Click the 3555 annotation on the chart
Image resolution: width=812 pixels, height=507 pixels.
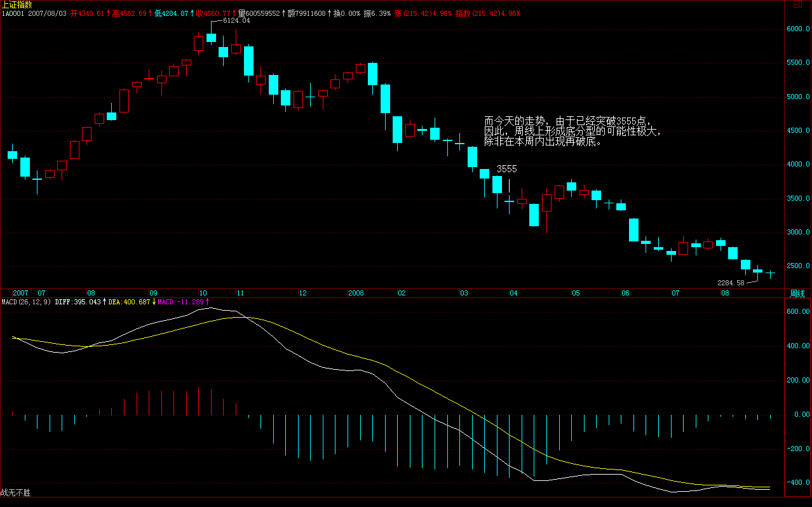(x=506, y=169)
